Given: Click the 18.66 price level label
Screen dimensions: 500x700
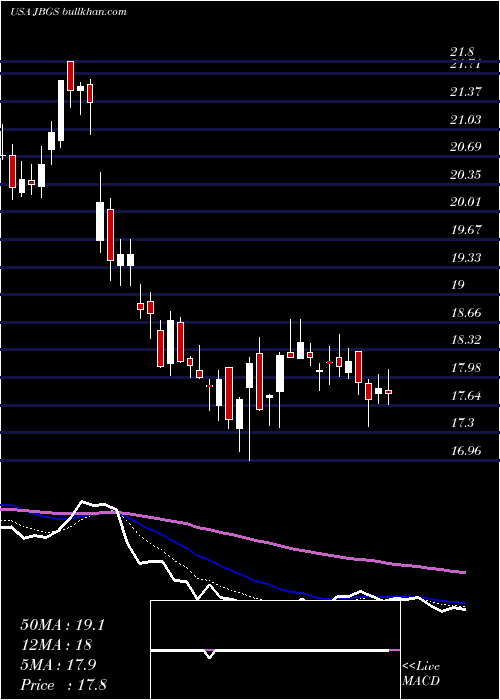Looking at the screenshot, I should pyautogui.click(x=466, y=312).
